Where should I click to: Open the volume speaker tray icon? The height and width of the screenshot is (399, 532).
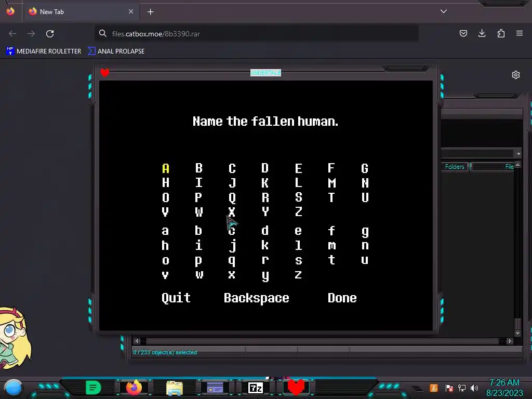(x=474, y=388)
